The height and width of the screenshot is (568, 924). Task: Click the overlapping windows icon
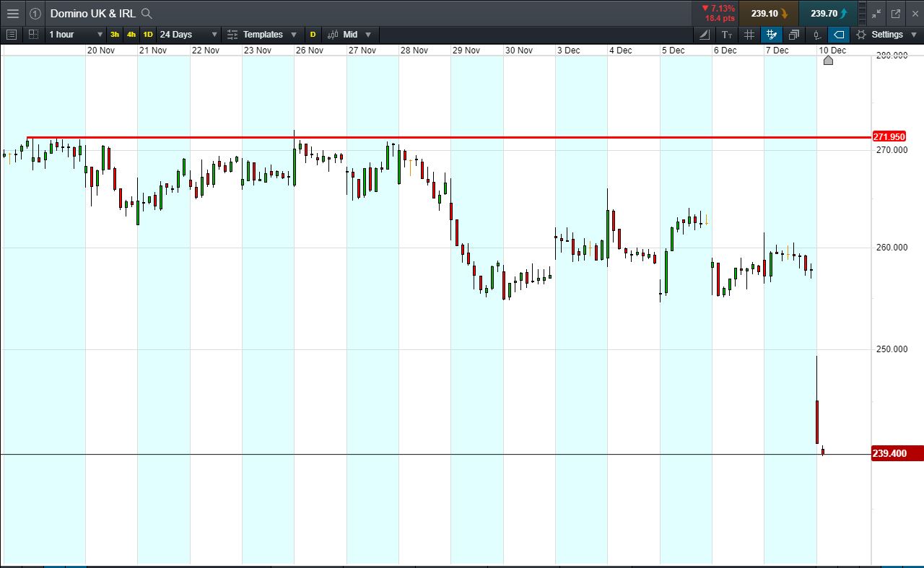(x=794, y=35)
